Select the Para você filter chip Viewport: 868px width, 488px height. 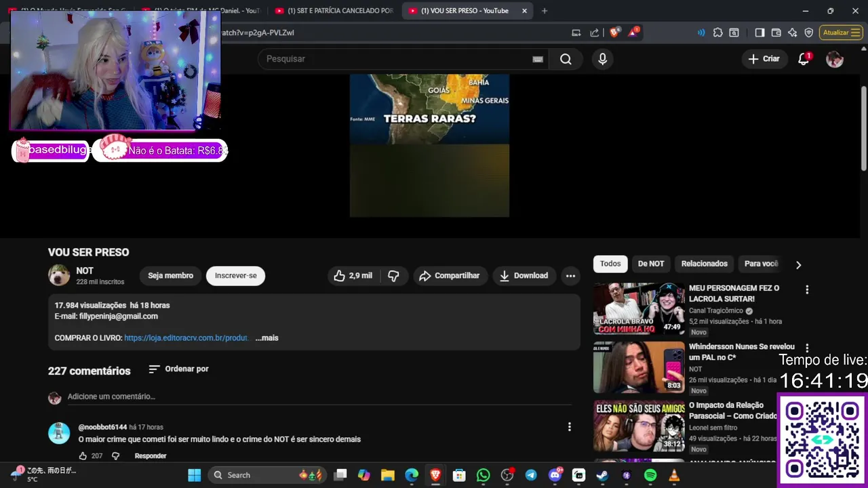click(761, 264)
